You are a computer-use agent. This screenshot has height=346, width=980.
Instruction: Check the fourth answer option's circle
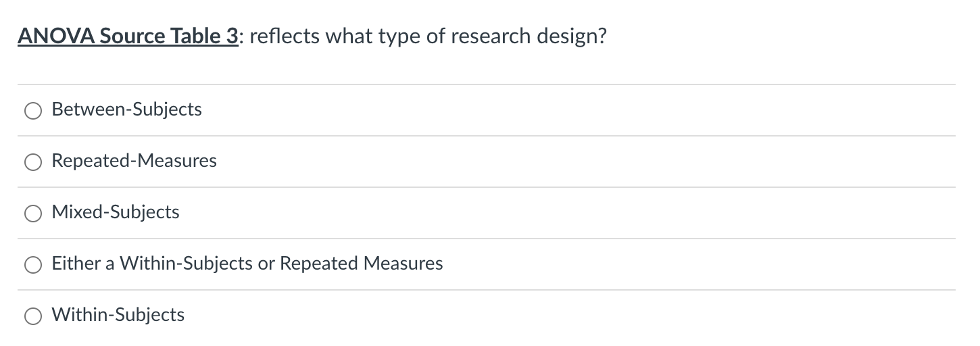click(x=34, y=264)
